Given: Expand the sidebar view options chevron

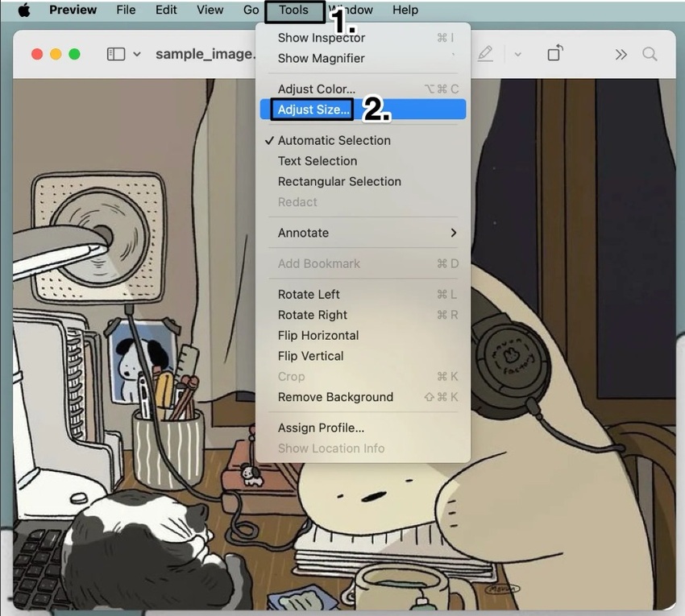Looking at the screenshot, I should [137, 54].
